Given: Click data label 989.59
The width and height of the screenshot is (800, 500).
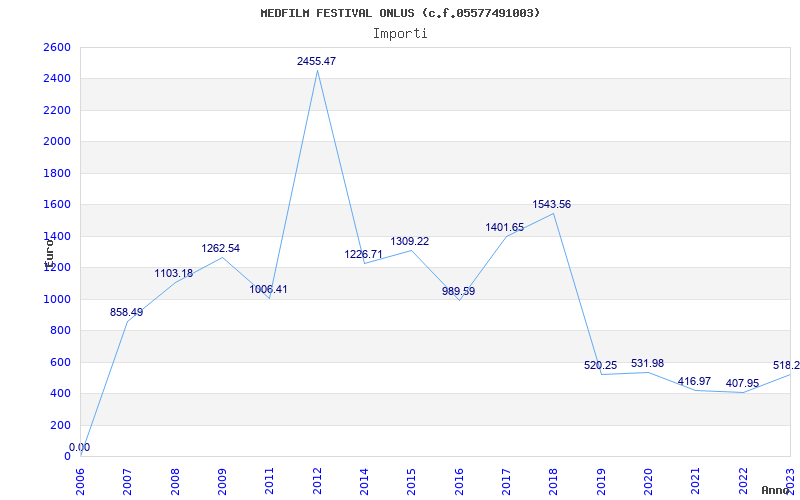Looking at the screenshot, I should pyautogui.click(x=458, y=291).
